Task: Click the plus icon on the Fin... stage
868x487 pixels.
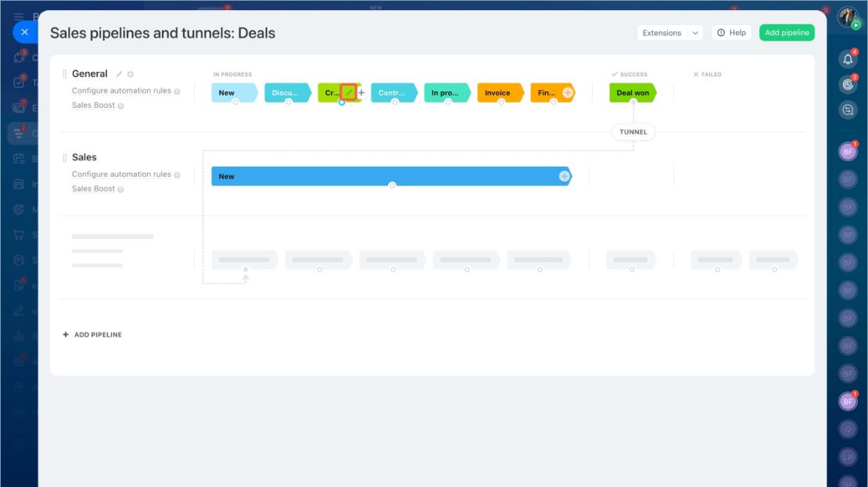Action: point(568,92)
